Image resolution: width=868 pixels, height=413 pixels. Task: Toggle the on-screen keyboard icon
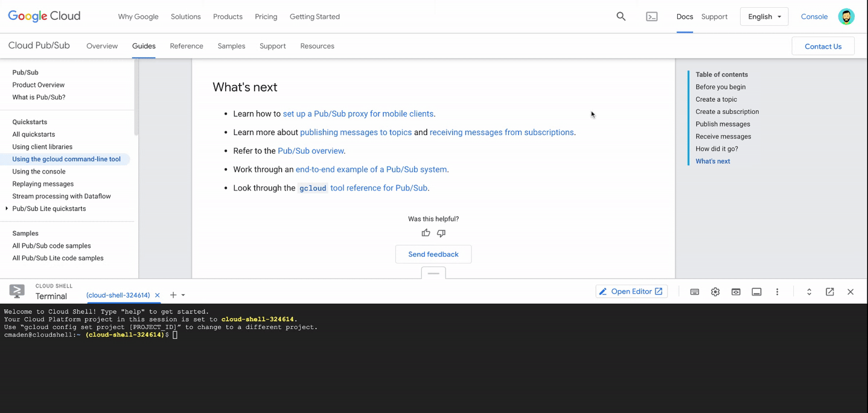coord(695,292)
